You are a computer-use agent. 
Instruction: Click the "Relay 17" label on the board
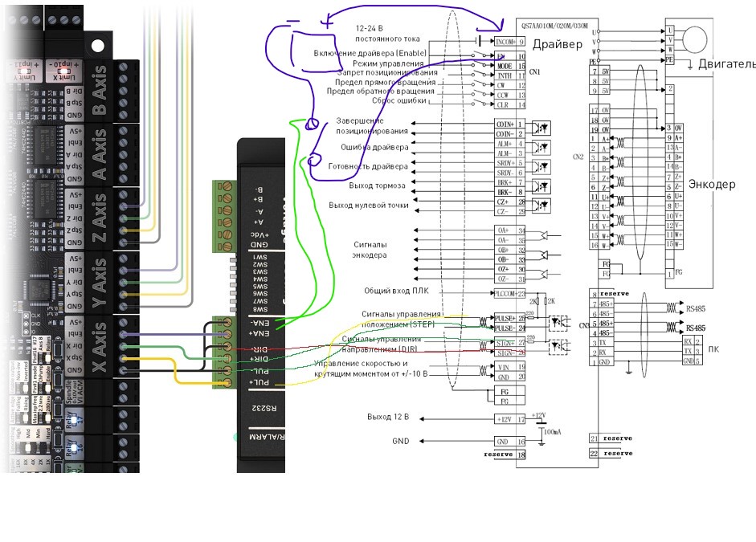(74, 419)
